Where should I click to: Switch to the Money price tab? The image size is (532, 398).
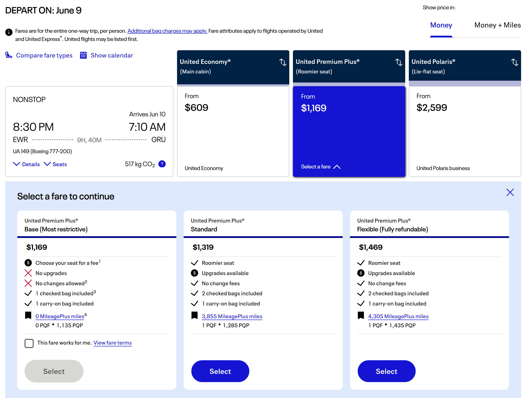pyautogui.click(x=441, y=25)
